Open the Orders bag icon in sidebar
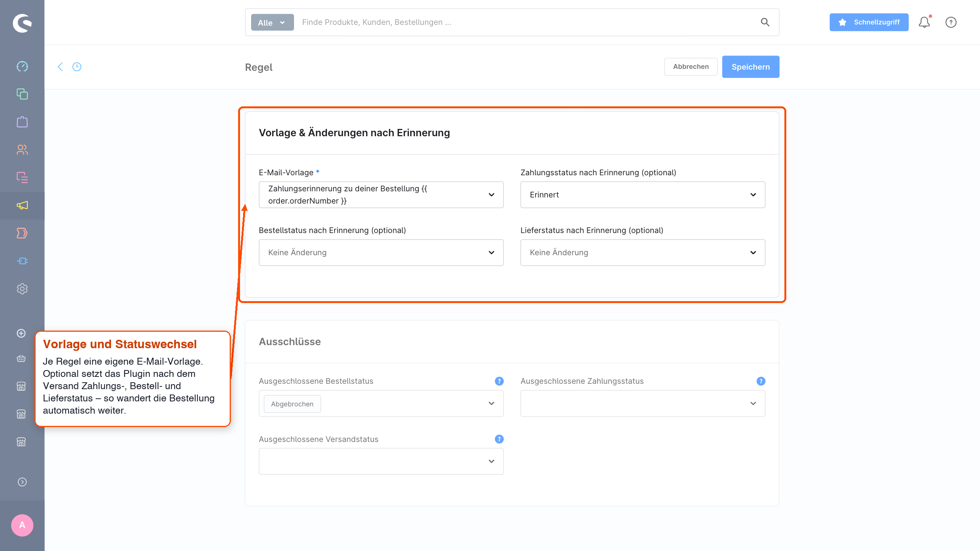This screenshot has height=551, width=980. (22, 122)
